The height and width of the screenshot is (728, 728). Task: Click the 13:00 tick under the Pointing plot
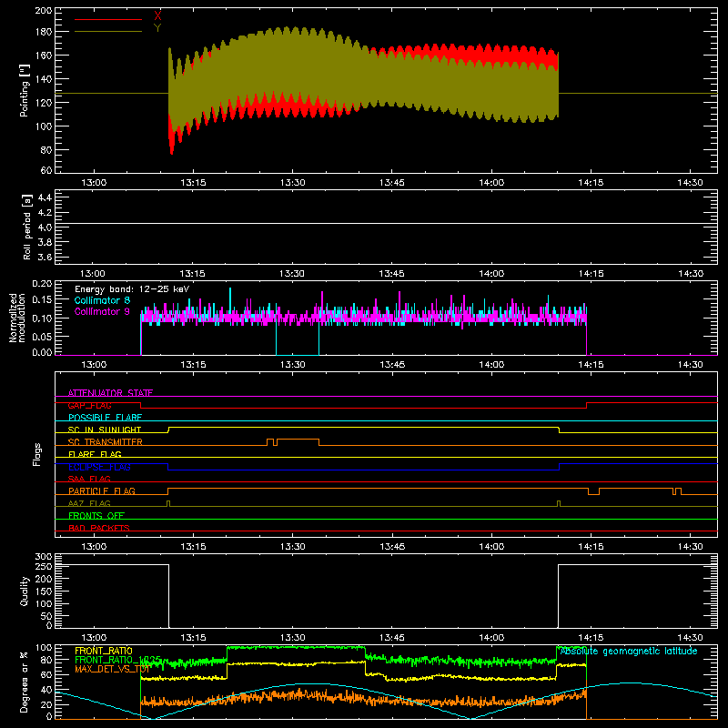pyautogui.click(x=94, y=183)
